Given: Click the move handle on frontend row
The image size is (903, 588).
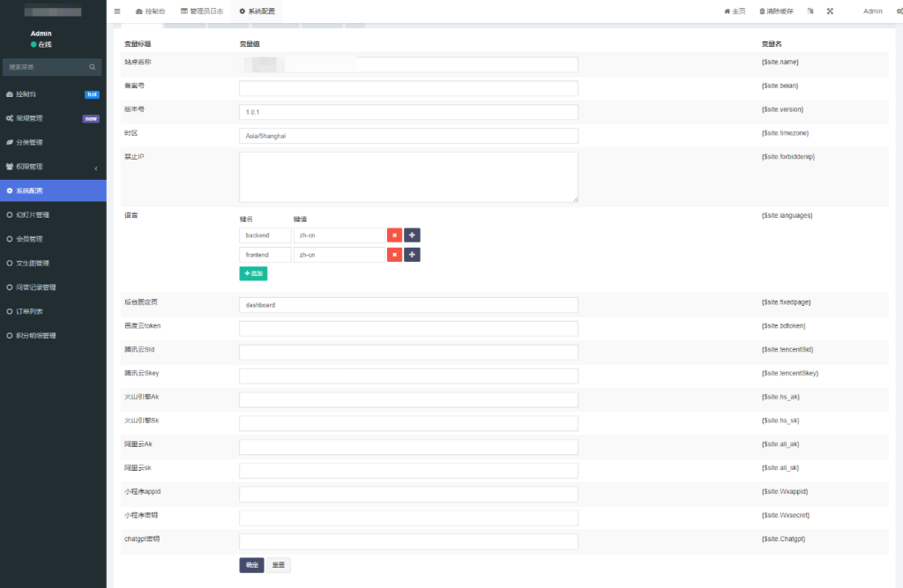Looking at the screenshot, I should click(x=412, y=255).
